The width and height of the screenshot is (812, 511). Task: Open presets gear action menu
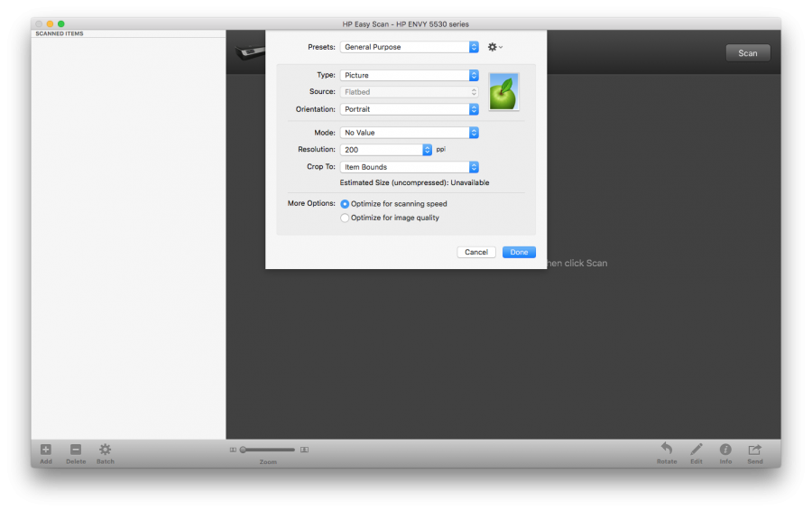point(495,47)
